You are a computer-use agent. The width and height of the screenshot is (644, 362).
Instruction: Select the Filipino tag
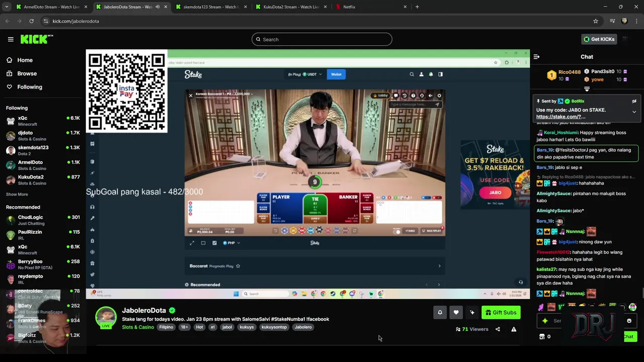[x=166, y=327]
